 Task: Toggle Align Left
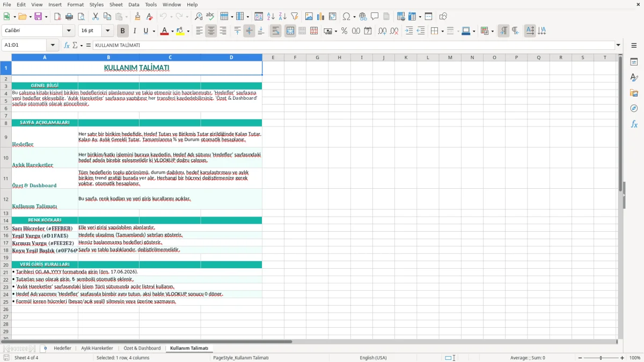pos(199,31)
